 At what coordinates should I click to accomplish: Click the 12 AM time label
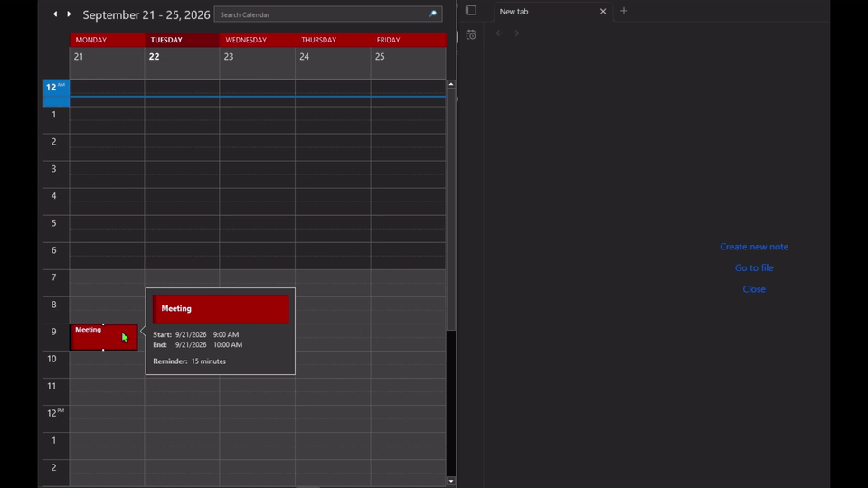tap(55, 88)
